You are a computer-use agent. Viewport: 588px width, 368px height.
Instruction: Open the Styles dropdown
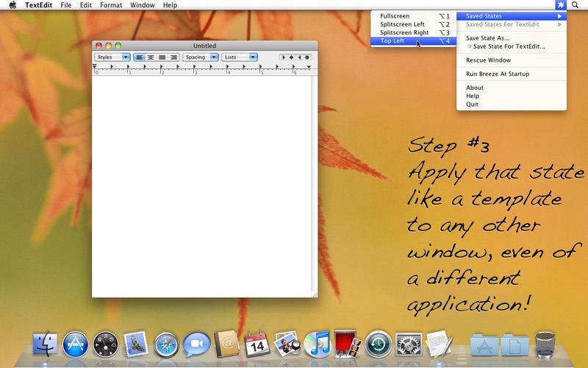click(x=112, y=57)
